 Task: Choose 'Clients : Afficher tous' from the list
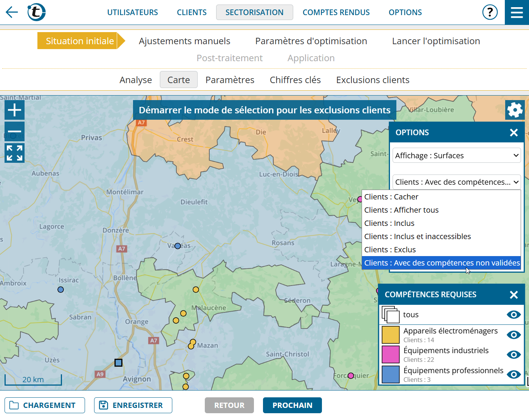tap(401, 210)
